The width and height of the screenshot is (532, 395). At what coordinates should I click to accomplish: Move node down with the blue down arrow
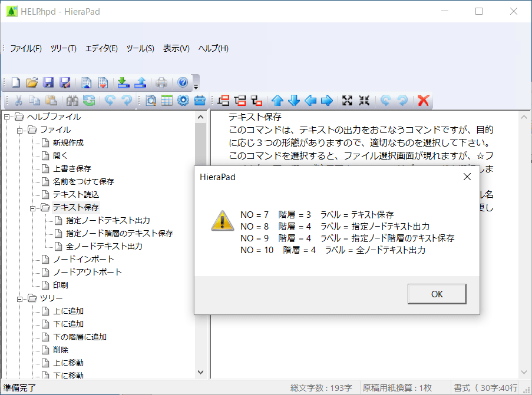tap(294, 100)
